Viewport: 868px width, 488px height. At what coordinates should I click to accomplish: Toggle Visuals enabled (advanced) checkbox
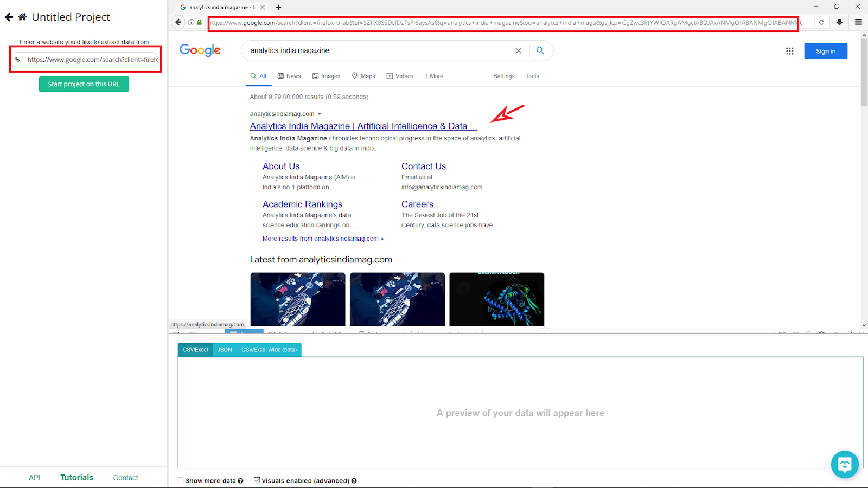[x=257, y=480]
